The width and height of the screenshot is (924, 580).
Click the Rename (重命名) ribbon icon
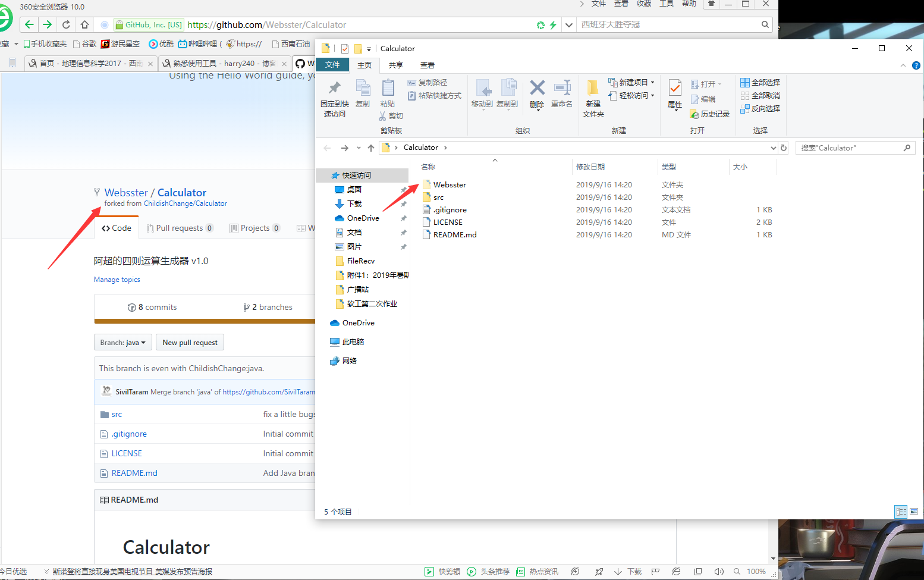tap(562, 93)
